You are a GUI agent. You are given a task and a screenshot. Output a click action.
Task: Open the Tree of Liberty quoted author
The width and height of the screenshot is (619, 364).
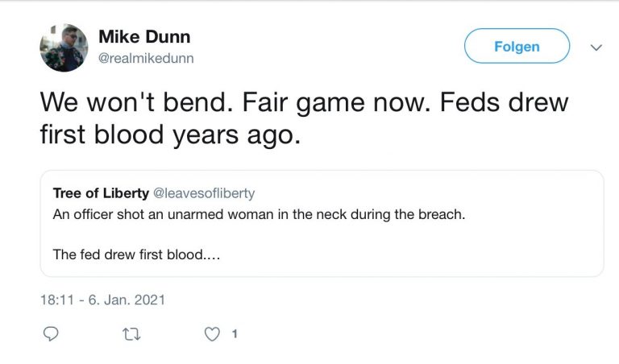(99, 193)
